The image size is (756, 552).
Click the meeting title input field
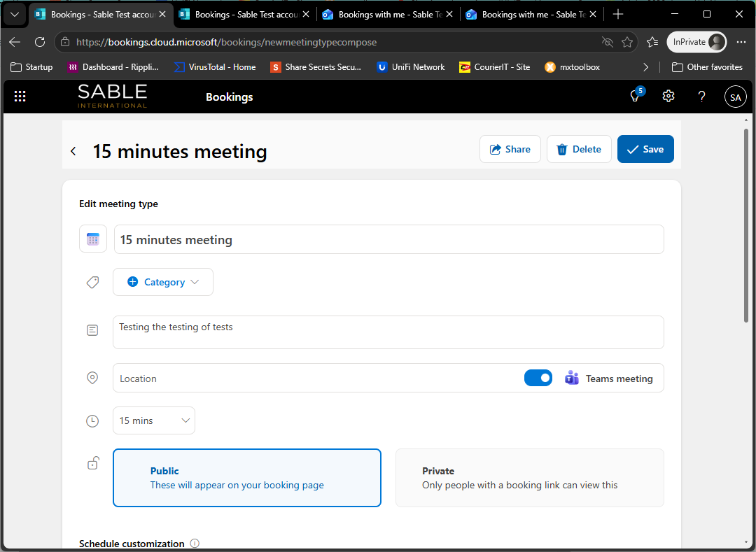pos(388,239)
